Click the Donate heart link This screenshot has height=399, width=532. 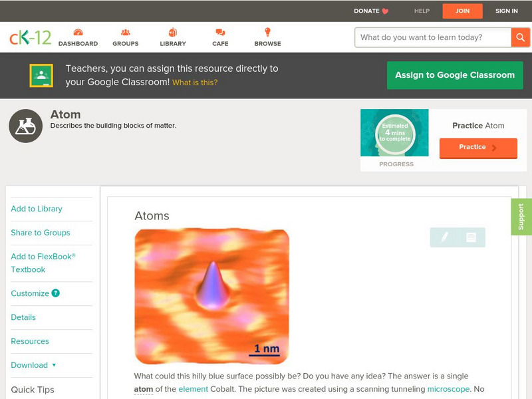click(371, 11)
